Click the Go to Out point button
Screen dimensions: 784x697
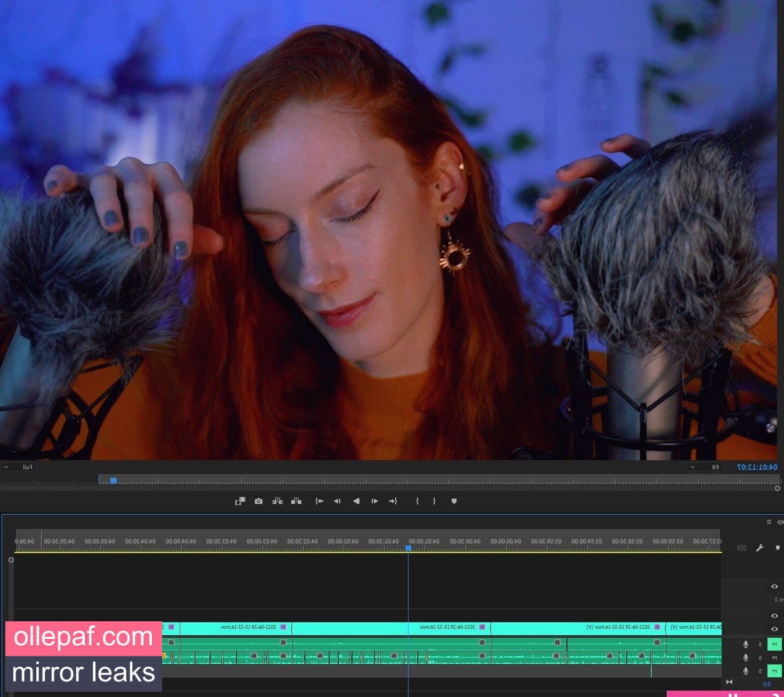(x=319, y=501)
